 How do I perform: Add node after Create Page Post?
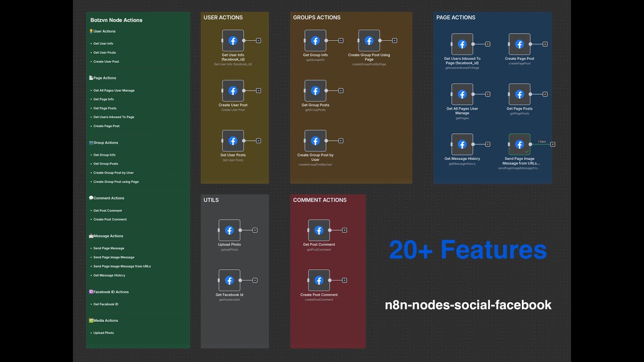pos(545,44)
